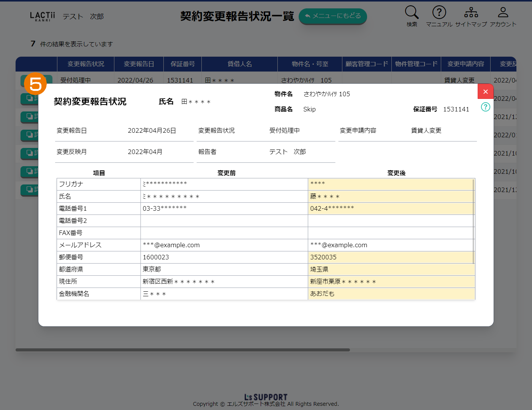Click the L's SUPPORT footer logo
Viewport: 532px width, 410px height.
pos(266,397)
